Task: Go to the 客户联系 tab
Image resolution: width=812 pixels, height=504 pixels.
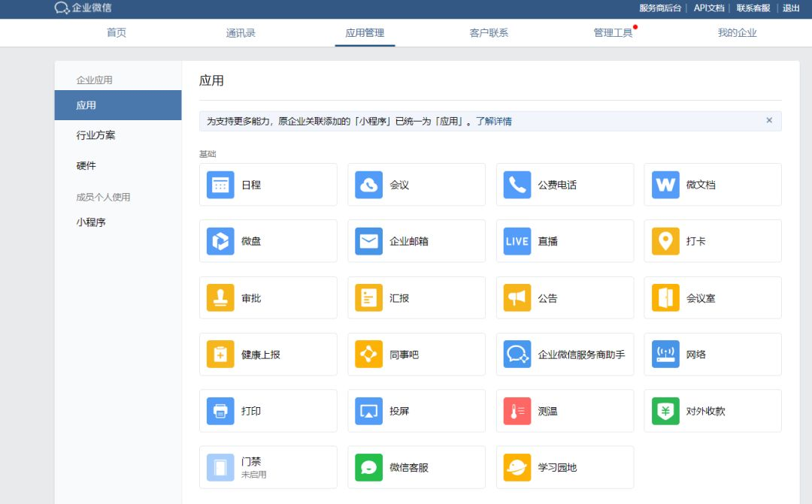Action: pyautogui.click(x=489, y=33)
